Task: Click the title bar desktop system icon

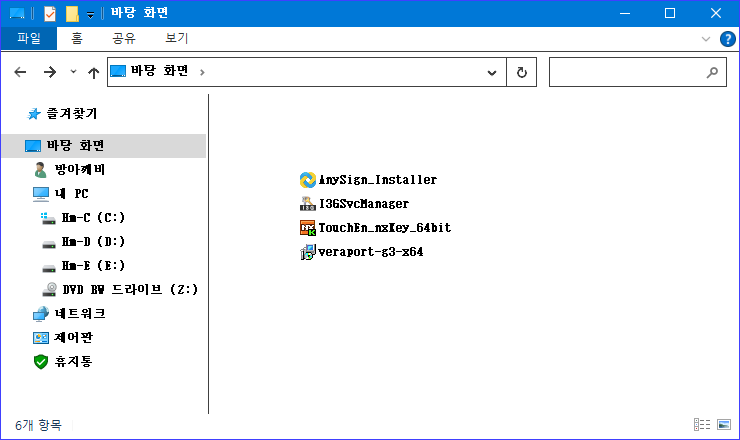Action: (x=17, y=14)
